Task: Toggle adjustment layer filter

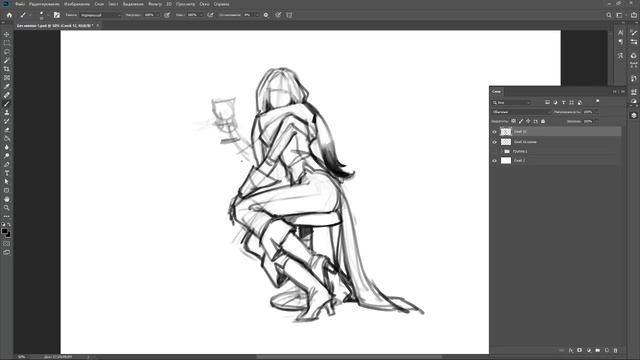Action: (556, 102)
